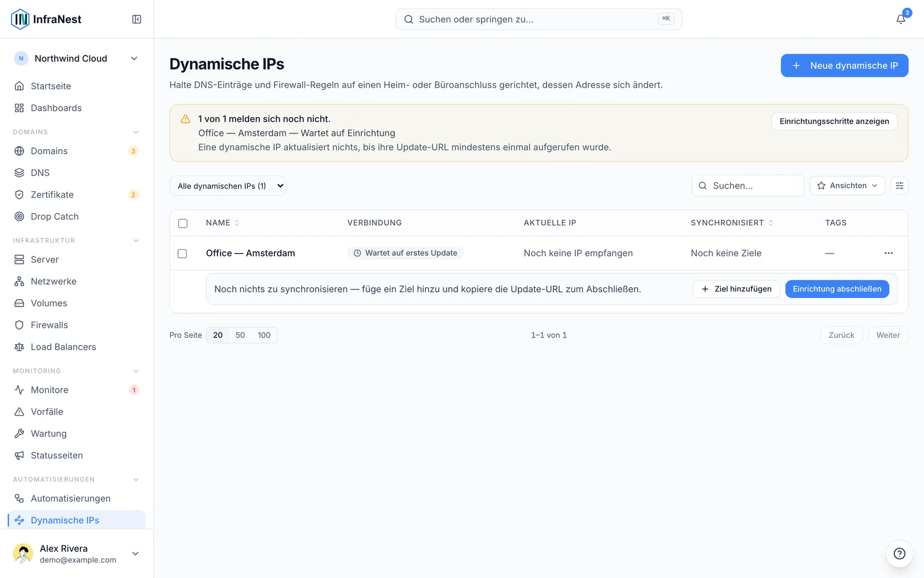The image size is (924, 578).
Task: Open the table column settings icon
Action: (899, 186)
